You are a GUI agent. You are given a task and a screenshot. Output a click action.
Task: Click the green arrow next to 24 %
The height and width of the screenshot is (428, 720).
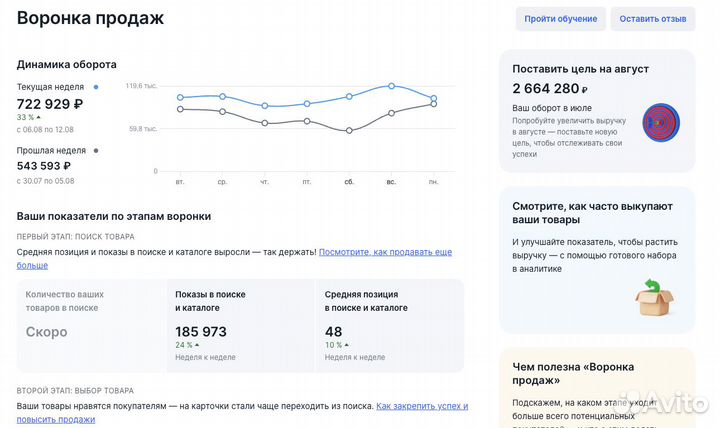(x=197, y=345)
